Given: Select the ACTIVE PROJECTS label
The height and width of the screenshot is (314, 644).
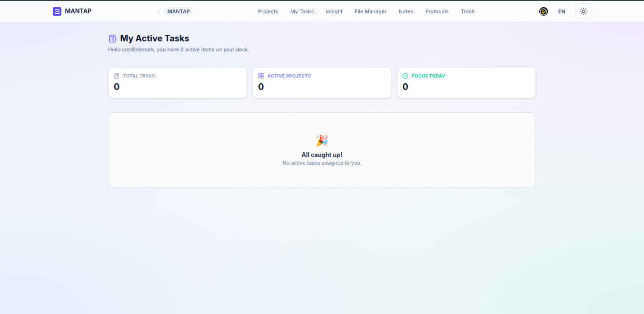Looking at the screenshot, I should tap(289, 76).
